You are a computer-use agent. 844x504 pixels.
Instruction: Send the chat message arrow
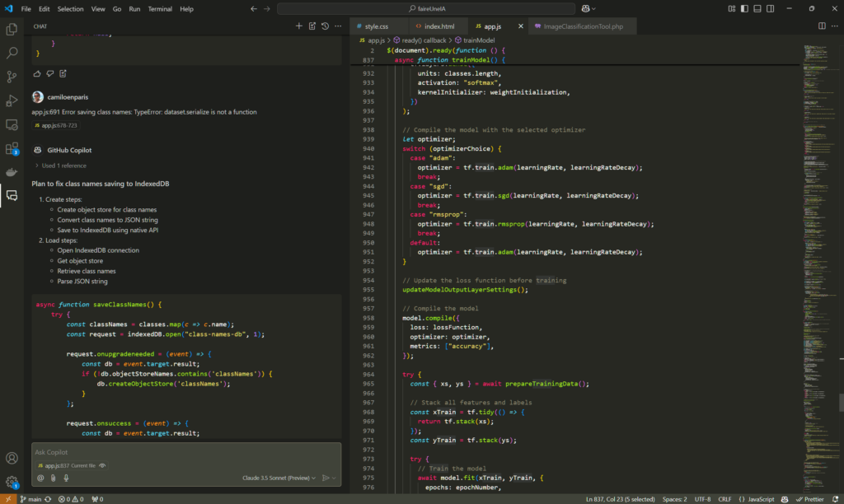[x=325, y=478]
